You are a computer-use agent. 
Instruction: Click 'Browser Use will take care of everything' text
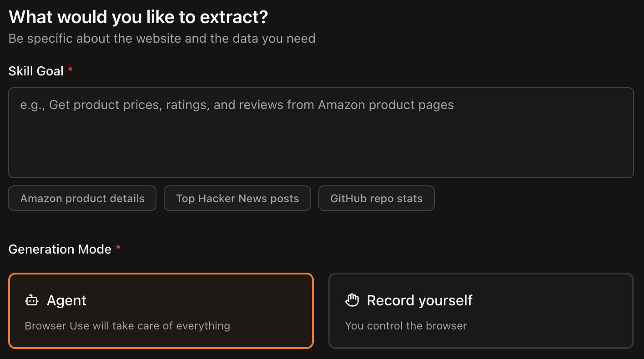coord(127,326)
